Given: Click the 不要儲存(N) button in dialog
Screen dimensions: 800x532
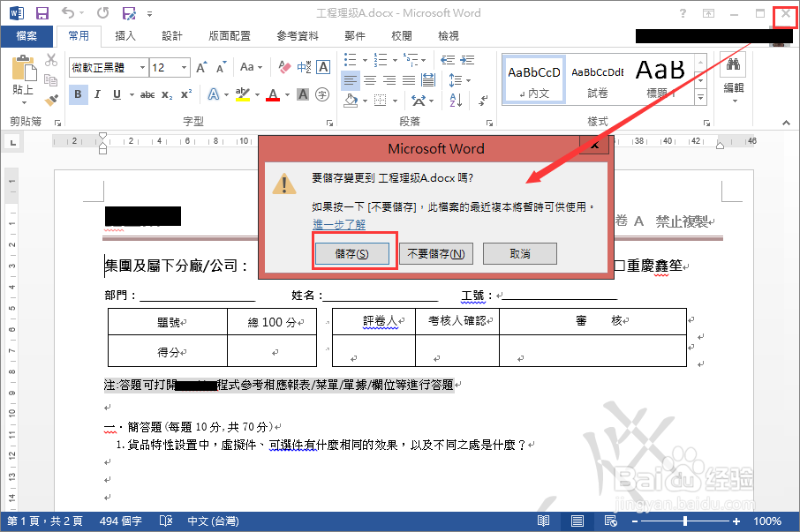Looking at the screenshot, I should click(x=435, y=254).
